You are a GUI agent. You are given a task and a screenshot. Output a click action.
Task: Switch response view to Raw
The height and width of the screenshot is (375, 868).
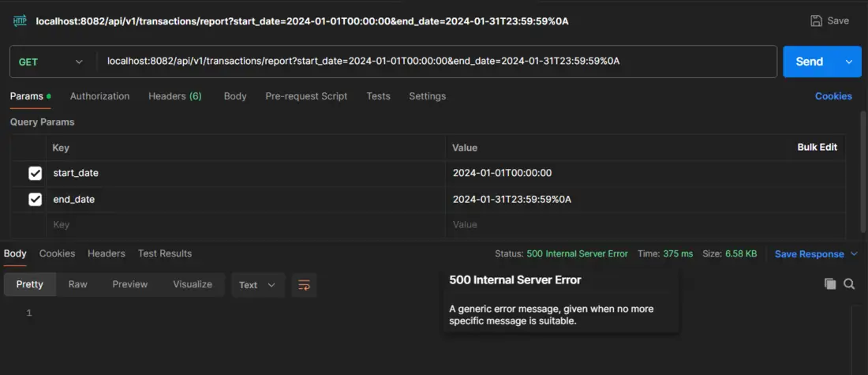77,284
